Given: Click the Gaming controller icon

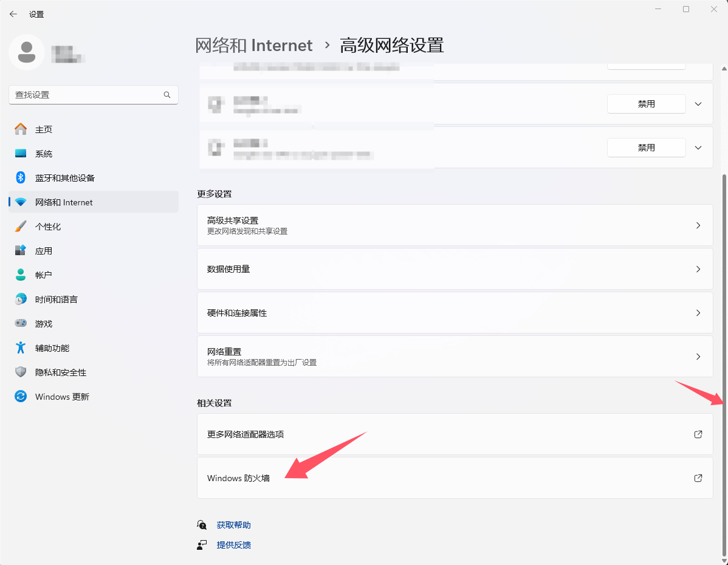Looking at the screenshot, I should (21, 323).
